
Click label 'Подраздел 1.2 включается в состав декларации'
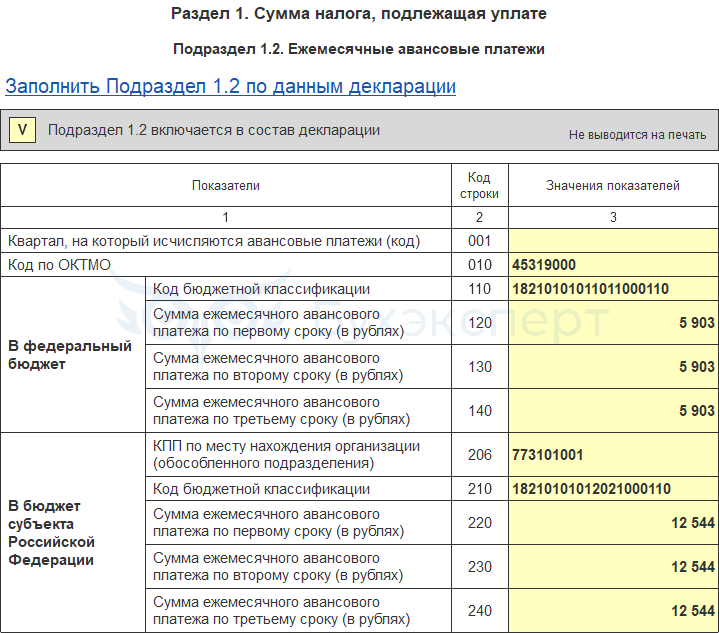pos(214,130)
